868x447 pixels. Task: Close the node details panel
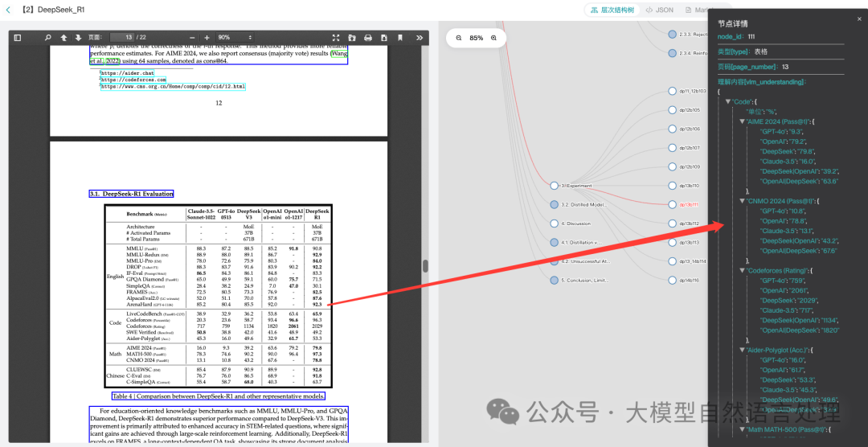[x=859, y=19]
